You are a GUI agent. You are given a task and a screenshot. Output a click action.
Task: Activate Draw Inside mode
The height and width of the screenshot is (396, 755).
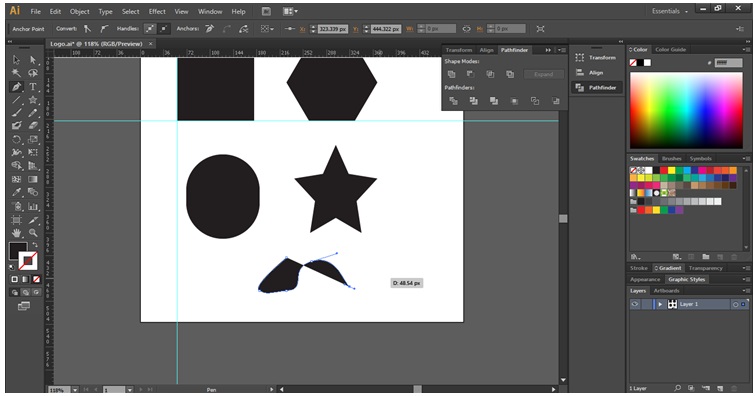coord(36,292)
